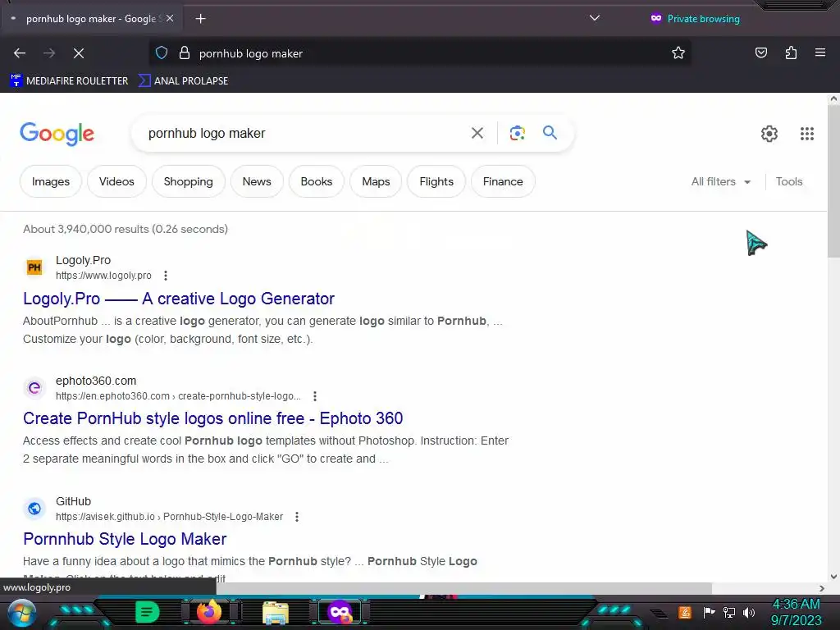This screenshot has width=840, height=630.
Task: Switch to the Finance results tab
Action: click(x=503, y=181)
